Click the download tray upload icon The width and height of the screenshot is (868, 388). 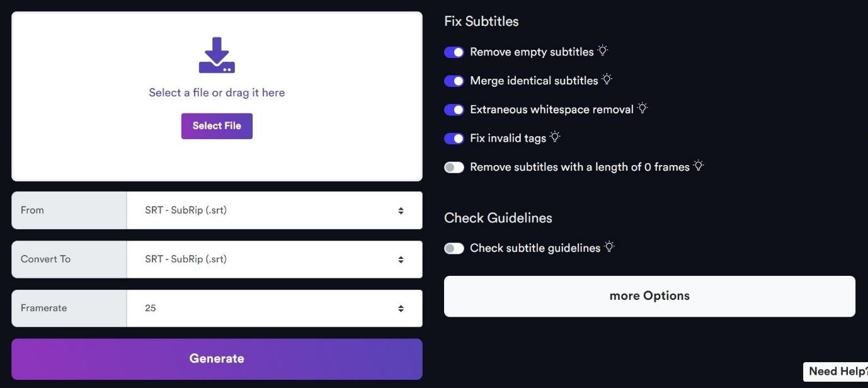217,55
